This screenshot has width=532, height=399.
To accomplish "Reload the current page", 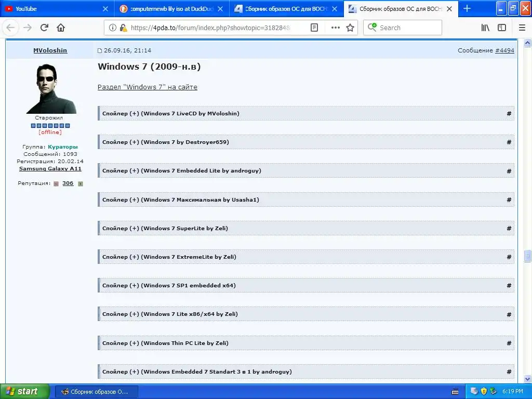I will pyautogui.click(x=45, y=28).
